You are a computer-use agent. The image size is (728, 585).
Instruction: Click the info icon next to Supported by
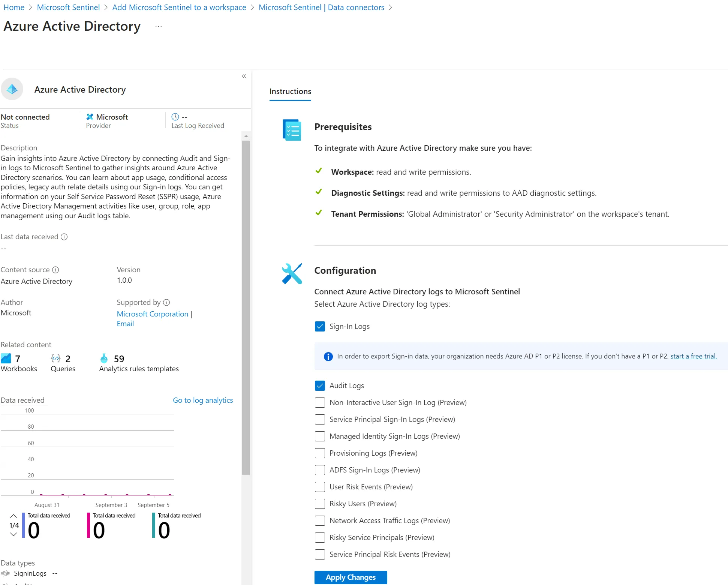166,302
